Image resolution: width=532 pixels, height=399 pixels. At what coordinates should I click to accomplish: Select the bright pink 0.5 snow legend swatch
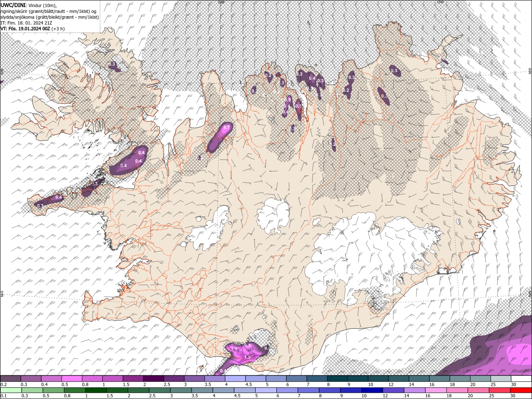tap(72, 379)
